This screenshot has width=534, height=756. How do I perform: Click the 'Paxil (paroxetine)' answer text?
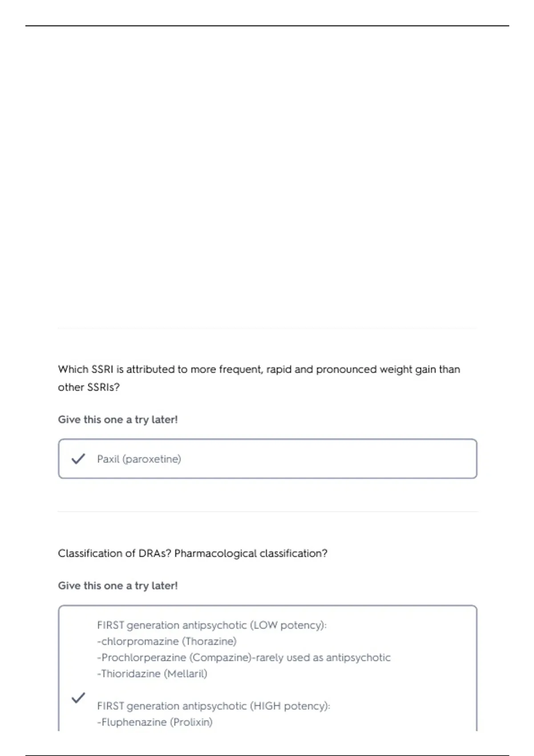(139, 459)
